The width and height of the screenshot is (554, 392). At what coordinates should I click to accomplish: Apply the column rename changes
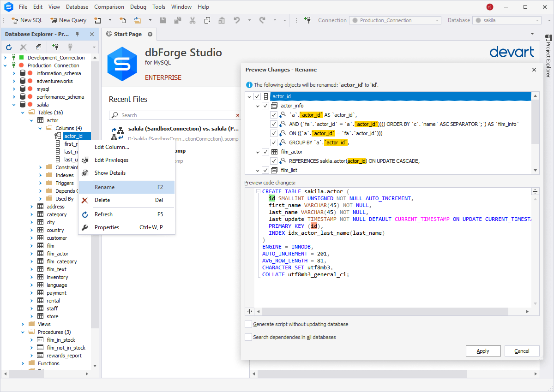[x=483, y=350]
